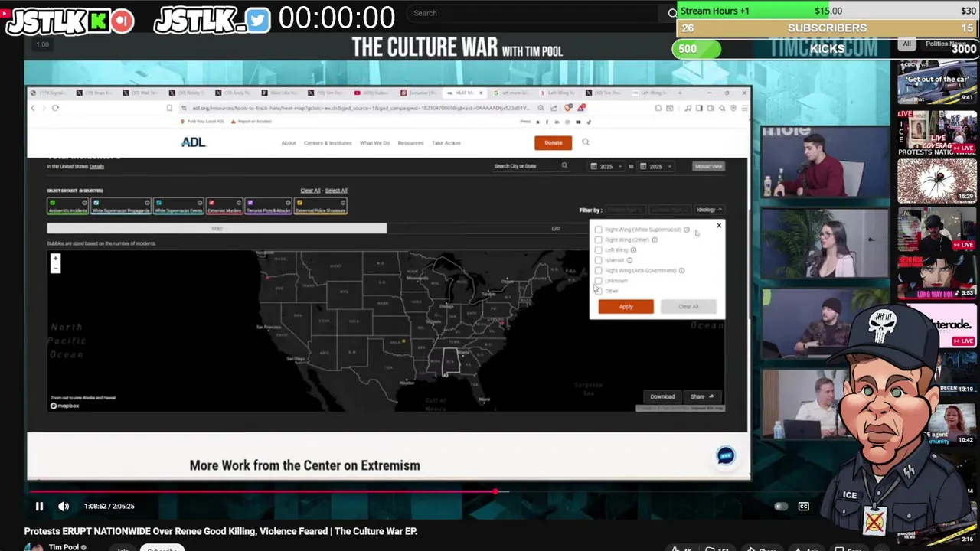The width and height of the screenshot is (980, 551).
Task: Click the Share map button
Action: pyautogui.click(x=702, y=396)
